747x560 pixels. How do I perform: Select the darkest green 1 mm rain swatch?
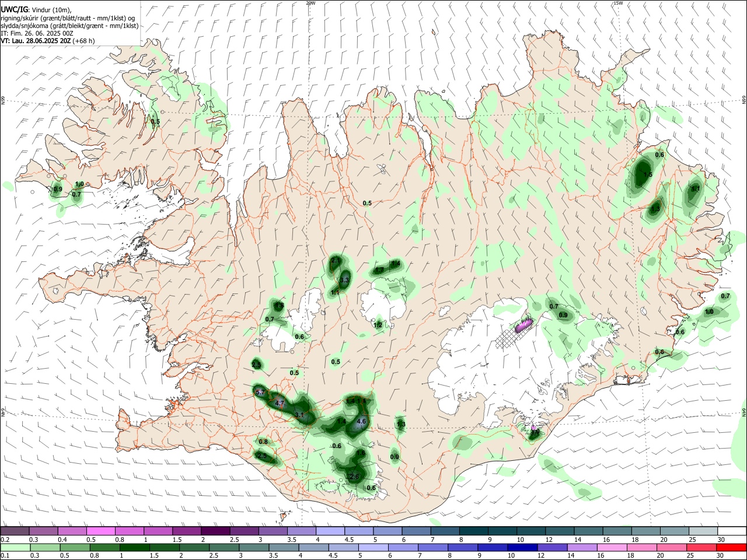coord(134,548)
